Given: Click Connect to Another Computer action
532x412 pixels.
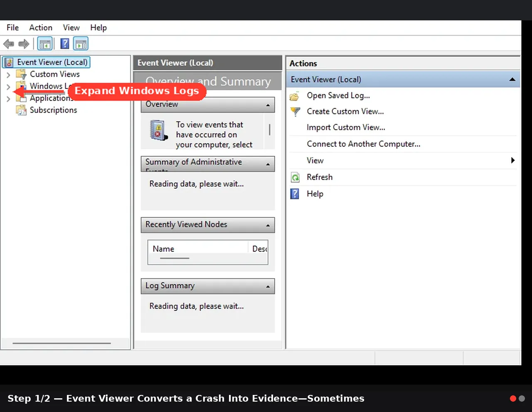Looking at the screenshot, I should tap(363, 144).
